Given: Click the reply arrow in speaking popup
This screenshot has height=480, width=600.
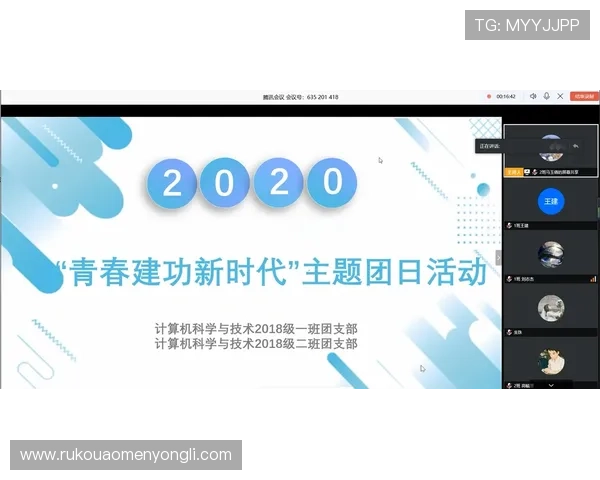Looking at the screenshot, I should point(576,146).
